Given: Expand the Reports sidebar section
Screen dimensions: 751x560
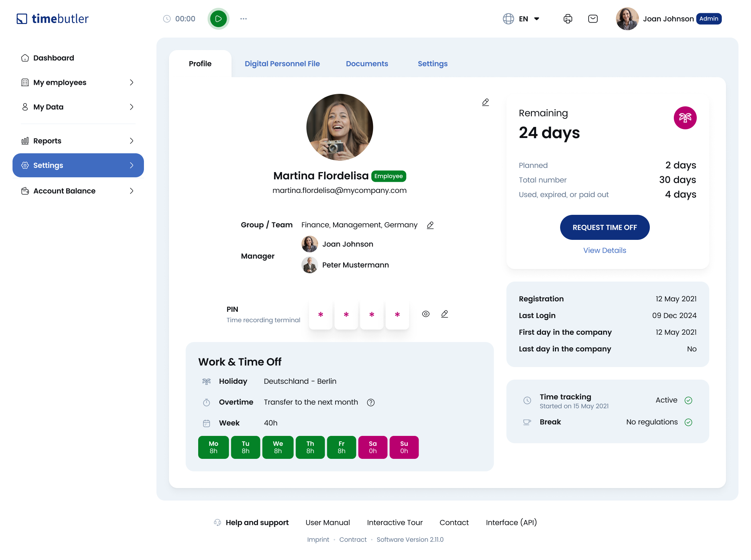Looking at the screenshot, I should tap(78, 141).
